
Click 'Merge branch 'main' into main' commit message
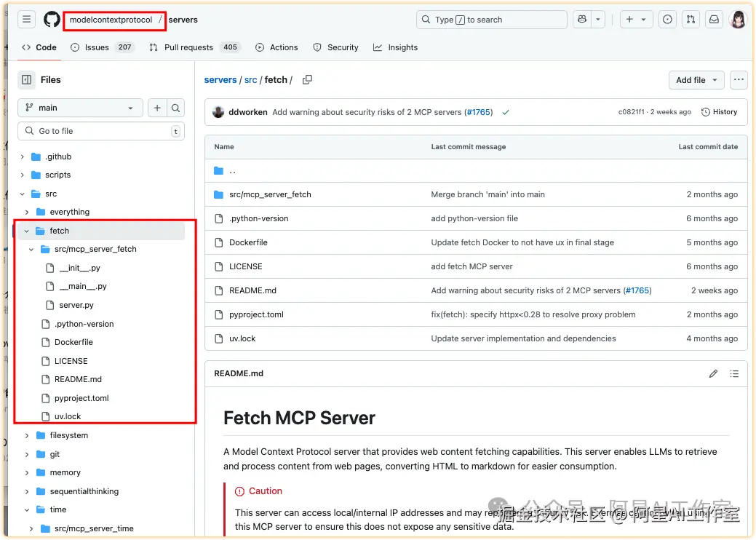coord(488,195)
